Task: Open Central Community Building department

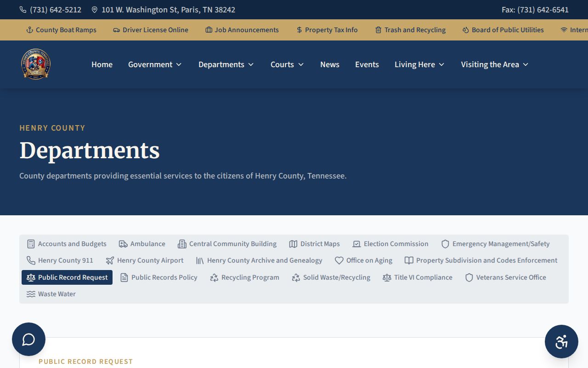Action: [227, 244]
